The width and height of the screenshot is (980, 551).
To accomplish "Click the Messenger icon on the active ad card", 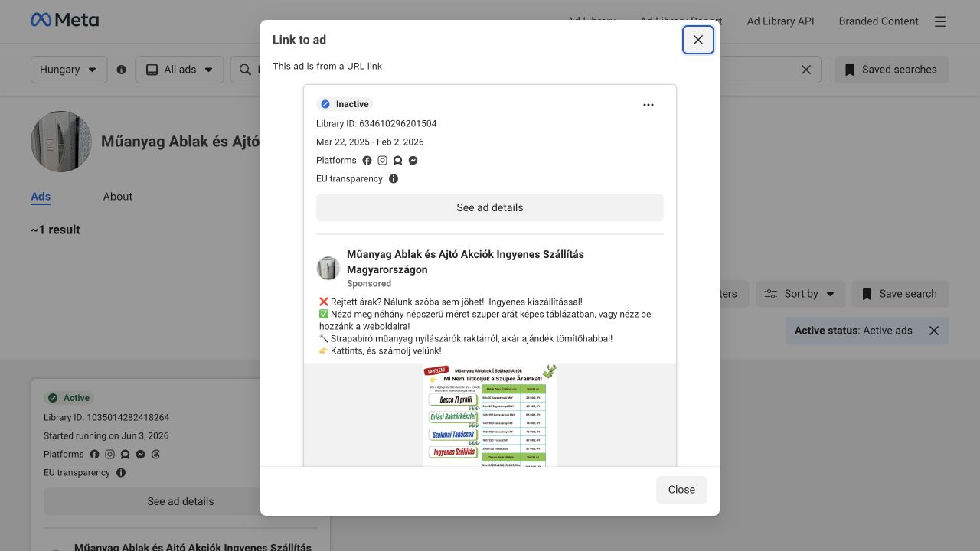I will point(141,455).
